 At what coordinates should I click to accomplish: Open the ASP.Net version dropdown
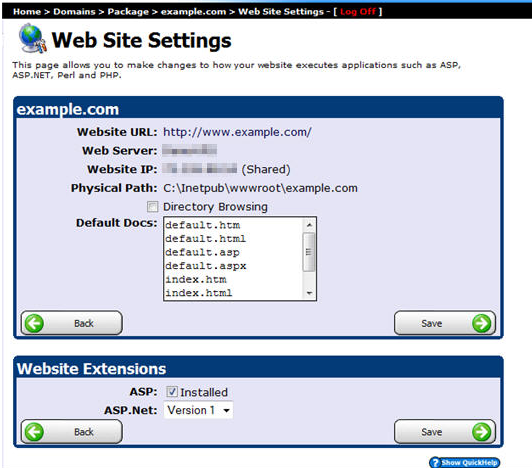(x=198, y=410)
